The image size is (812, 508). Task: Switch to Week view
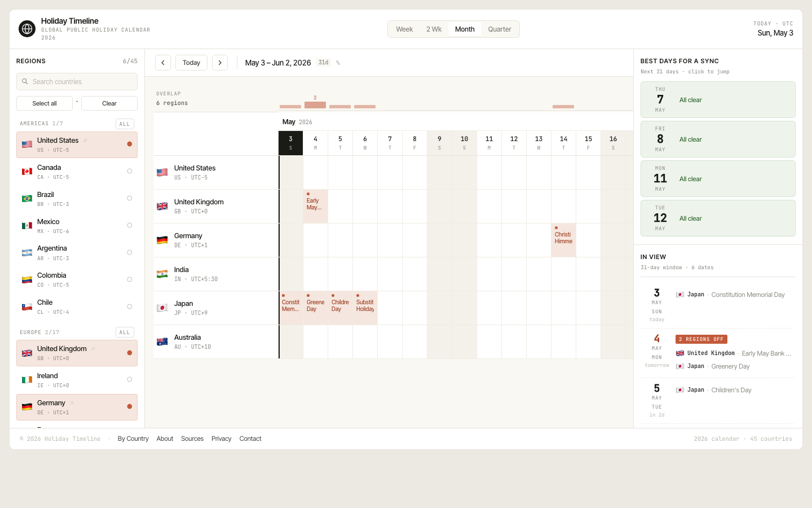[x=404, y=29]
